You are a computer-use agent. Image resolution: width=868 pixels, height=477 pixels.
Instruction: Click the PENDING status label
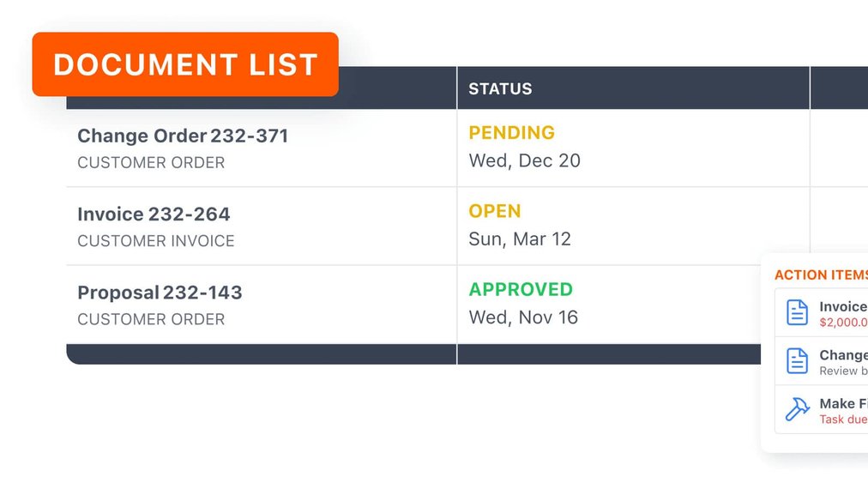[511, 133]
